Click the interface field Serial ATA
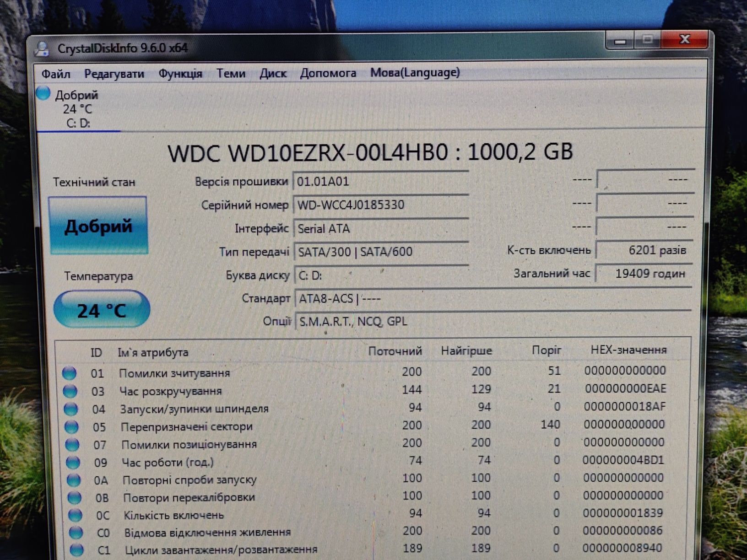The height and width of the screenshot is (560, 747). 381,228
